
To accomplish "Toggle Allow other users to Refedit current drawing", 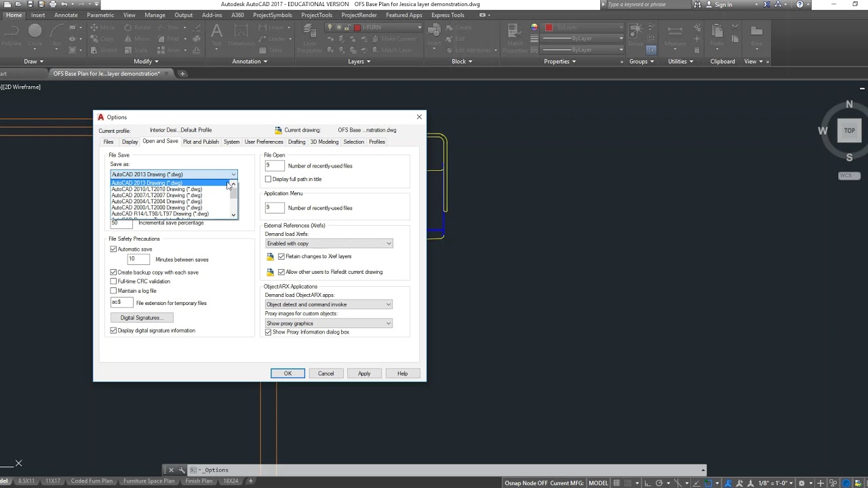I will click(281, 272).
